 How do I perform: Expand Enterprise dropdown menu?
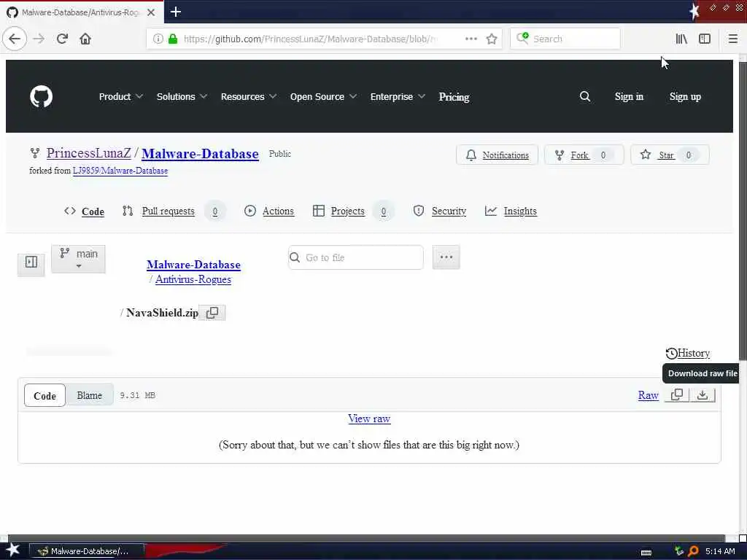tap(398, 97)
